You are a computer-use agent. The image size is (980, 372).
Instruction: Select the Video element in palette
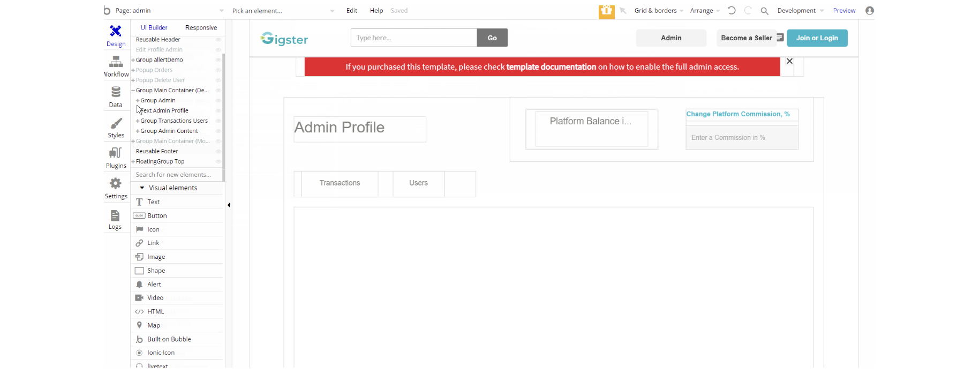pyautogui.click(x=177, y=297)
